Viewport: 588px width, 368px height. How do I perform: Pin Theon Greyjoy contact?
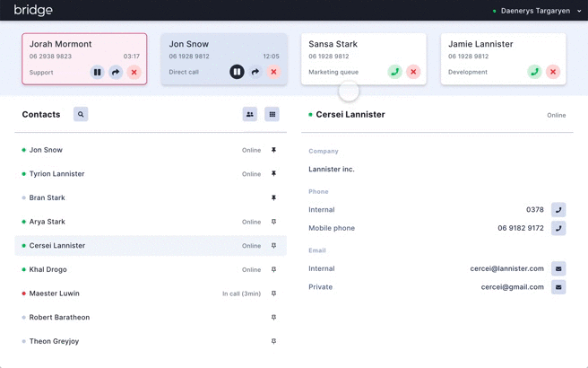pos(273,341)
